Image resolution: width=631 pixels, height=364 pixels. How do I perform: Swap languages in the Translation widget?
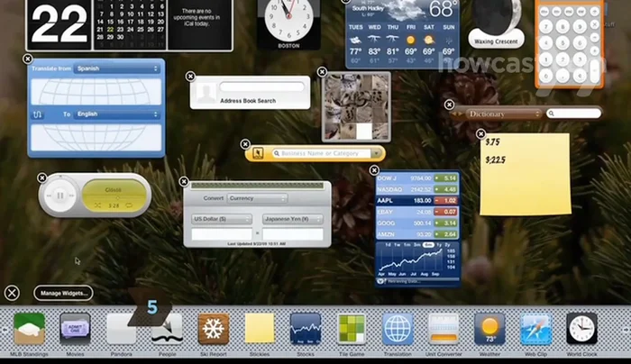[38, 114]
